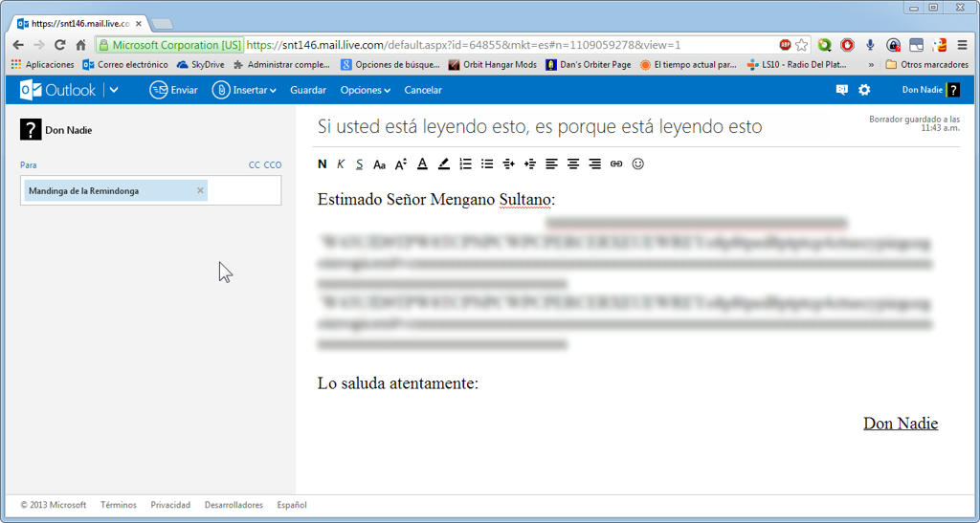Click Cancelar to discard the message

point(423,90)
